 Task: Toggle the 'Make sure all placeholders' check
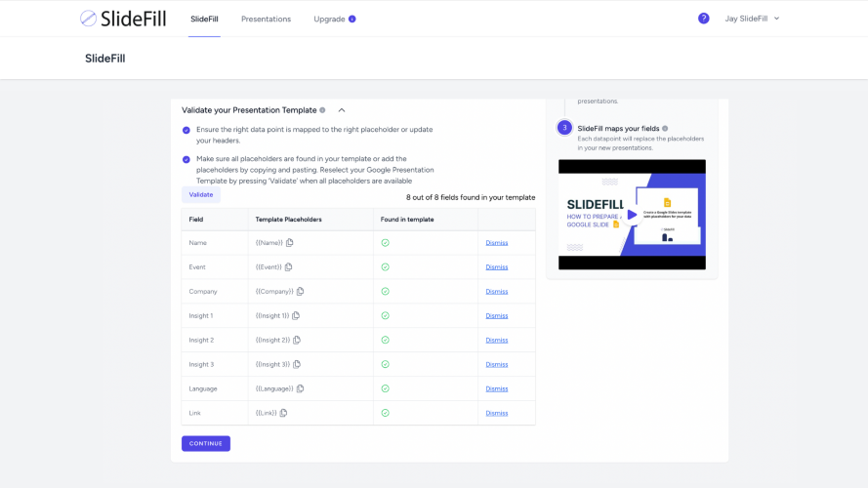point(186,159)
